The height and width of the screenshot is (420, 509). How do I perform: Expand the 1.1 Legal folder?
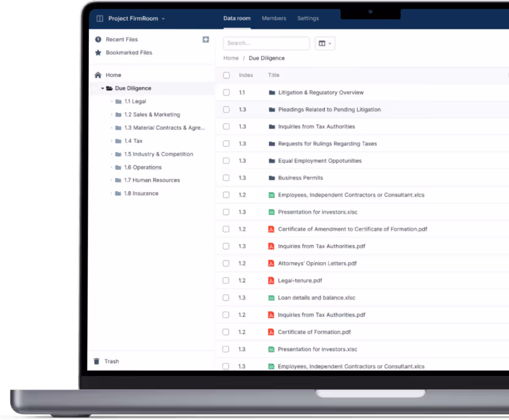[112, 102]
